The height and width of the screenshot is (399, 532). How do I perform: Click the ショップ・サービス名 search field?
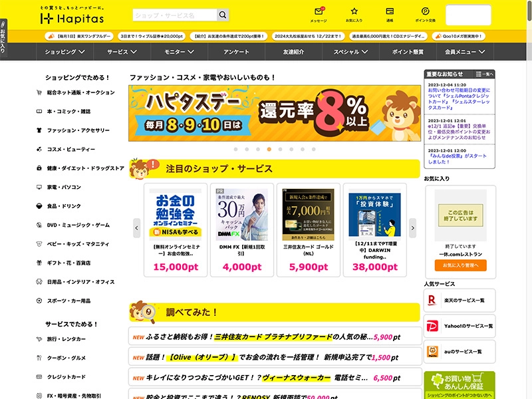click(x=175, y=15)
